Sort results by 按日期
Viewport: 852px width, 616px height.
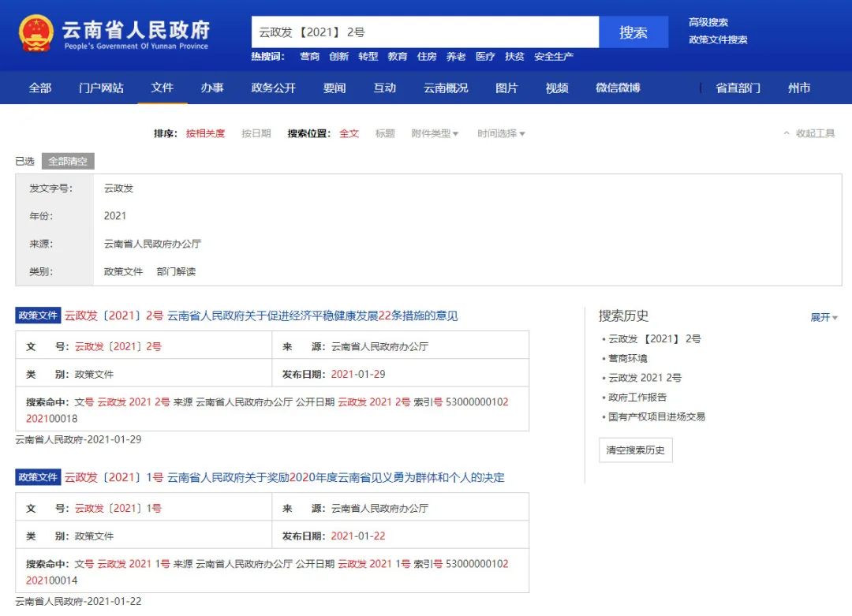click(x=256, y=133)
